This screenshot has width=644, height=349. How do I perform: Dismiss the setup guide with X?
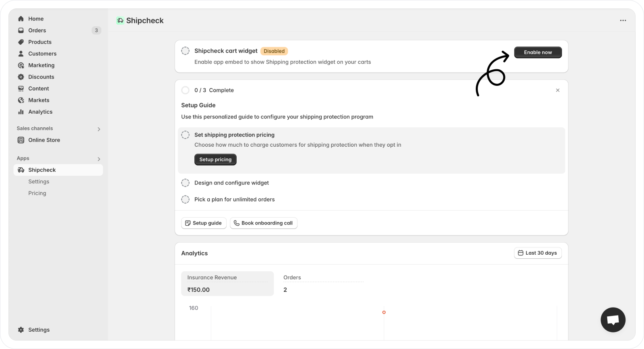(558, 90)
